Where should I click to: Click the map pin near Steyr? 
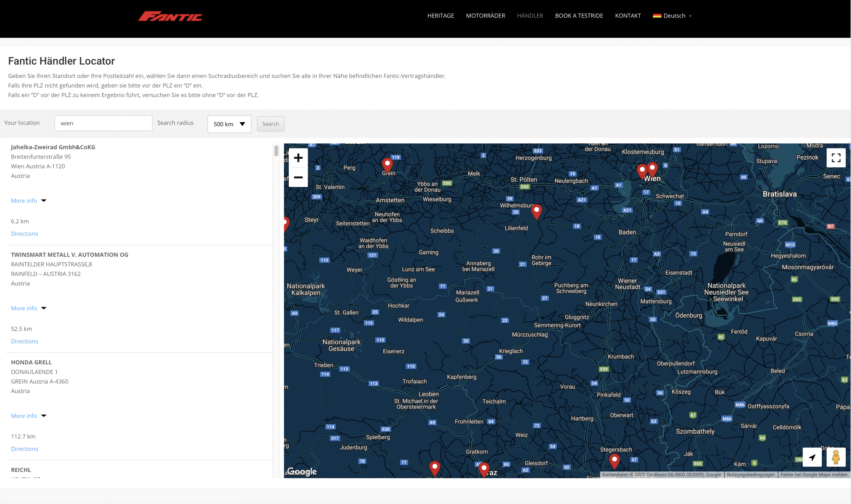pyautogui.click(x=286, y=224)
